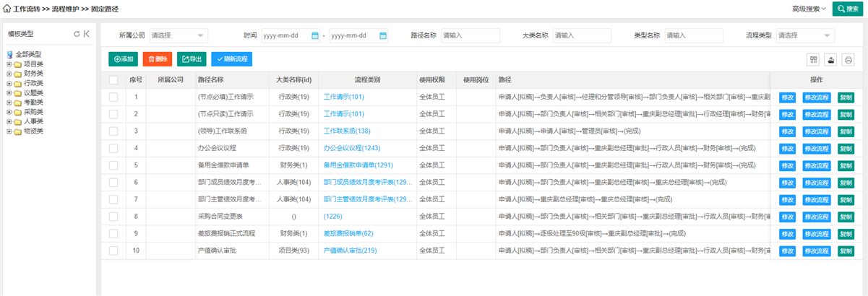Check the row 4 办公会议议程 checkbox
Viewport: 868px width, 296px height.
[x=113, y=148]
